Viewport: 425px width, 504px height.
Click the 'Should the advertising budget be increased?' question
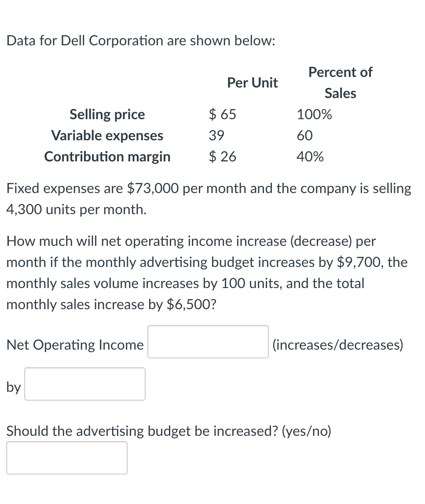point(169,431)
